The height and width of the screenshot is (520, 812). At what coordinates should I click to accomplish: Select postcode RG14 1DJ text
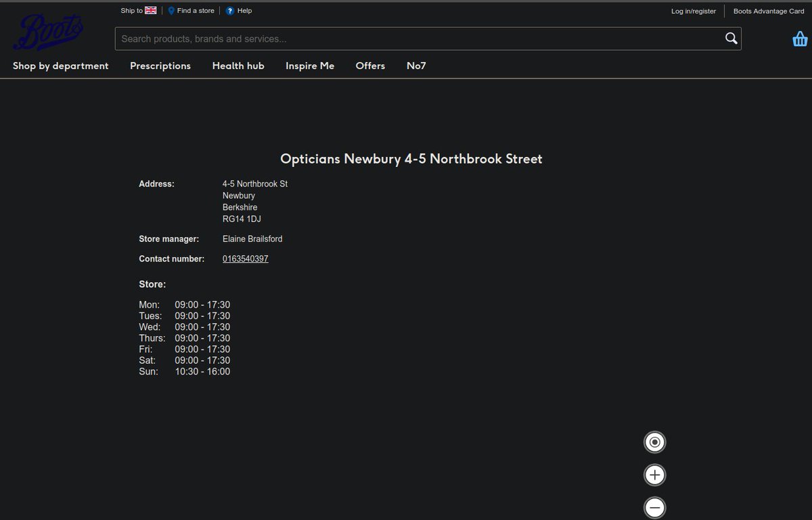[242, 219]
